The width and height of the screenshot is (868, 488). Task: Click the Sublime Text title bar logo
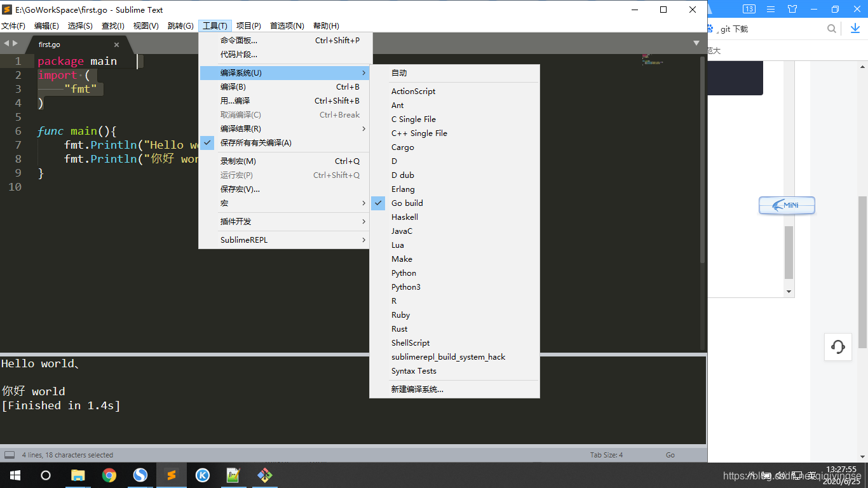[8, 10]
